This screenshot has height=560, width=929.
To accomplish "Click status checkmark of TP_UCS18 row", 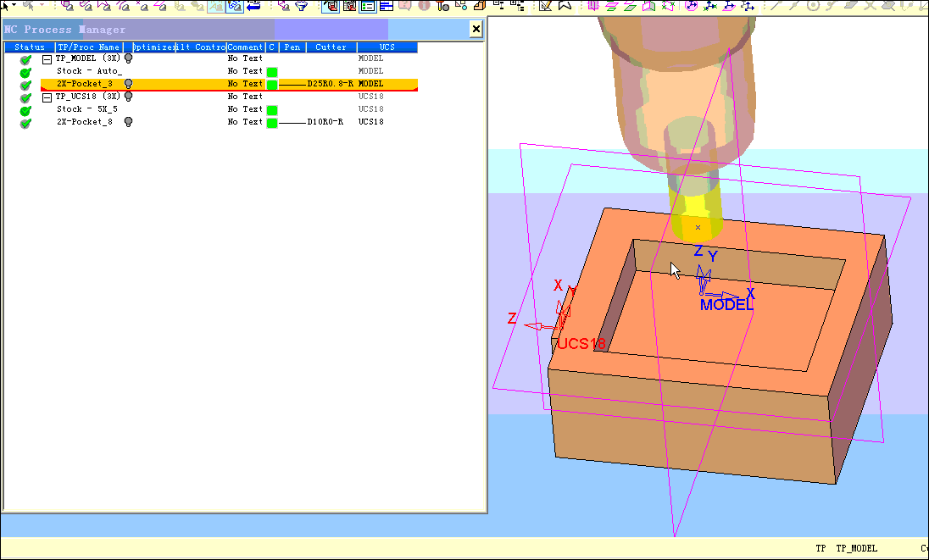I will click(x=25, y=97).
